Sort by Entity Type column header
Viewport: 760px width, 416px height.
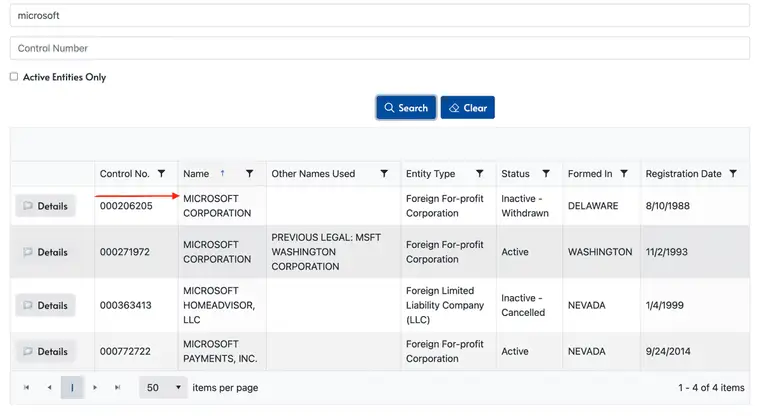[430, 174]
